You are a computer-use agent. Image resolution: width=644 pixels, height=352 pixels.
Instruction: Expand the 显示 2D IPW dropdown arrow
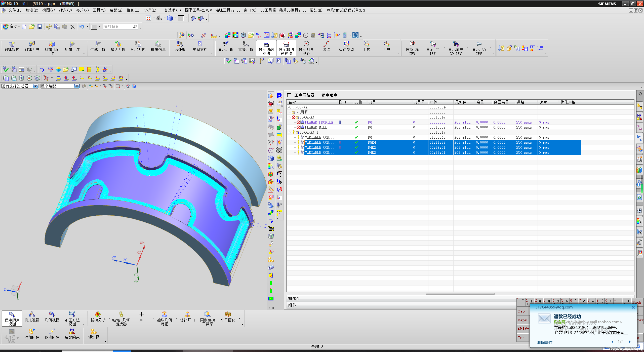[444, 48]
